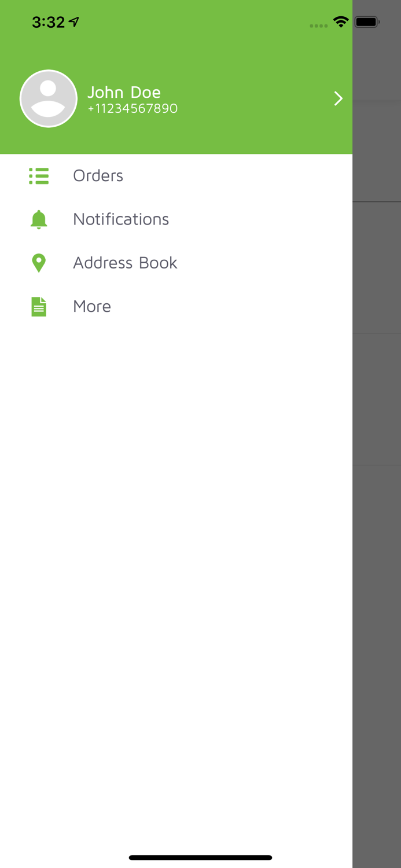Tap the battery status icon
Viewport: 401px width, 868px height.
367,23
